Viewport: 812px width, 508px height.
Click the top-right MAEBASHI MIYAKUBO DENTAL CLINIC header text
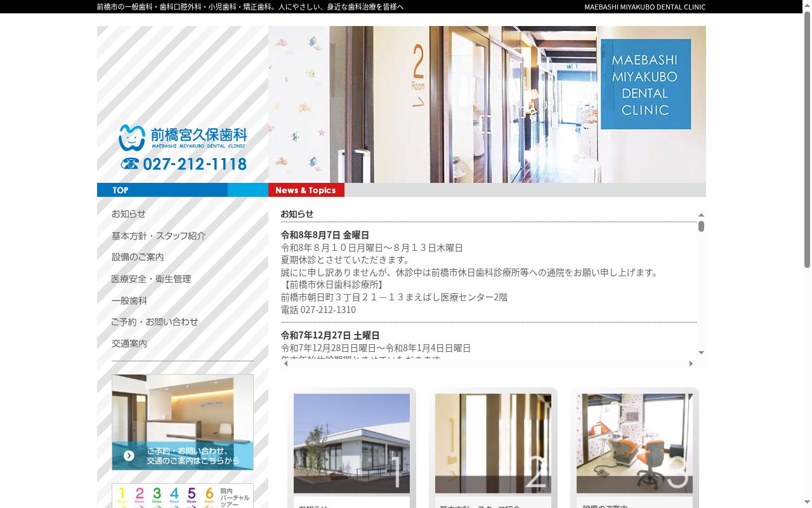click(645, 7)
